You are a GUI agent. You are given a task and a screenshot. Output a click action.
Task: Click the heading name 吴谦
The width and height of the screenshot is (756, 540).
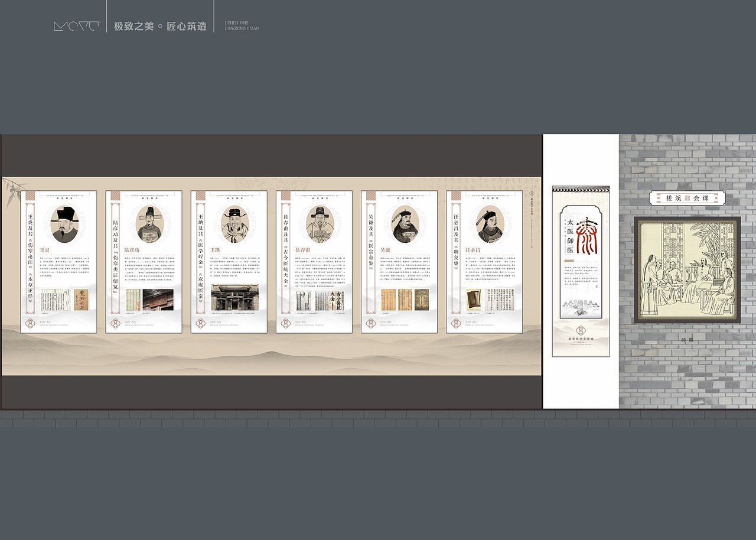[385, 251]
